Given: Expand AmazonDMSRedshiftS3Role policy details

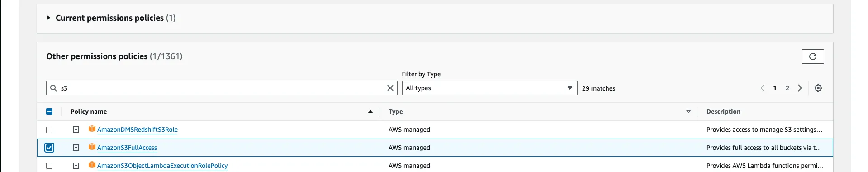Looking at the screenshot, I should coord(76,130).
